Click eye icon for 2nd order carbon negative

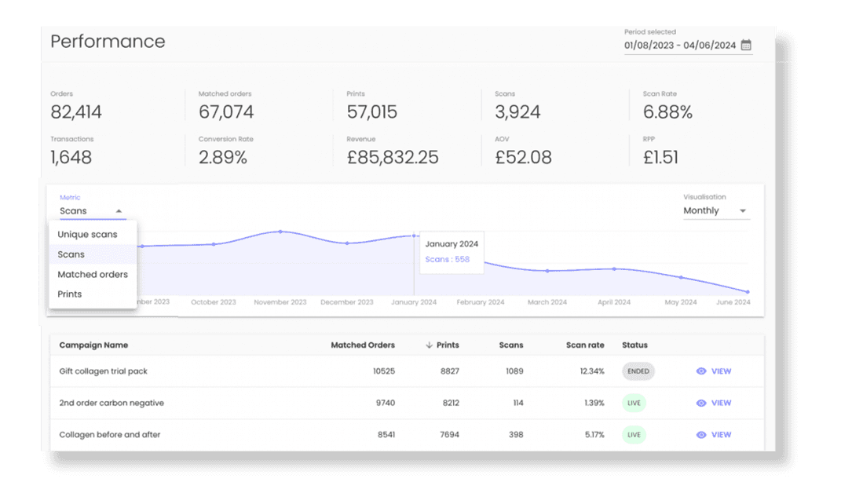click(x=701, y=403)
